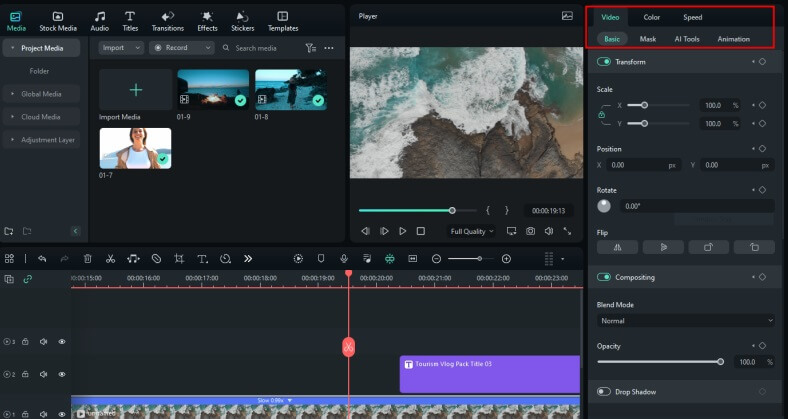Image resolution: width=788 pixels, height=419 pixels.
Task: Select the 01-7 media thumbnail
Action: [135, 148]
